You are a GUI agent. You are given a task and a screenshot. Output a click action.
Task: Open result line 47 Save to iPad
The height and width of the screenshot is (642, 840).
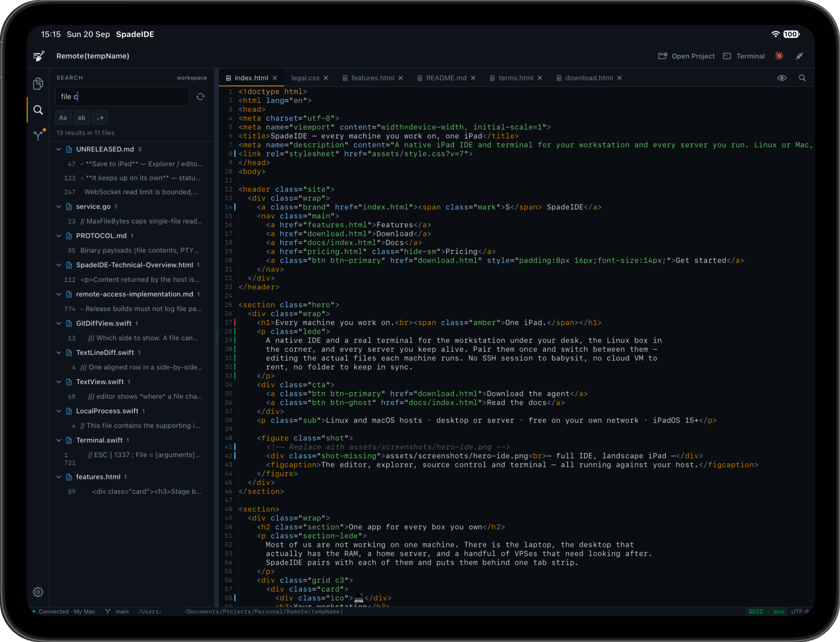point(132,164)
